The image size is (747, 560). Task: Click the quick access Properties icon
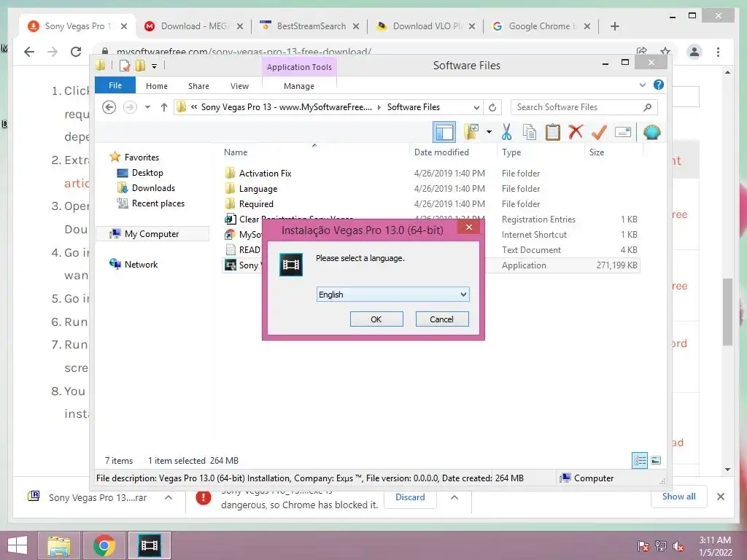[124, 66]
